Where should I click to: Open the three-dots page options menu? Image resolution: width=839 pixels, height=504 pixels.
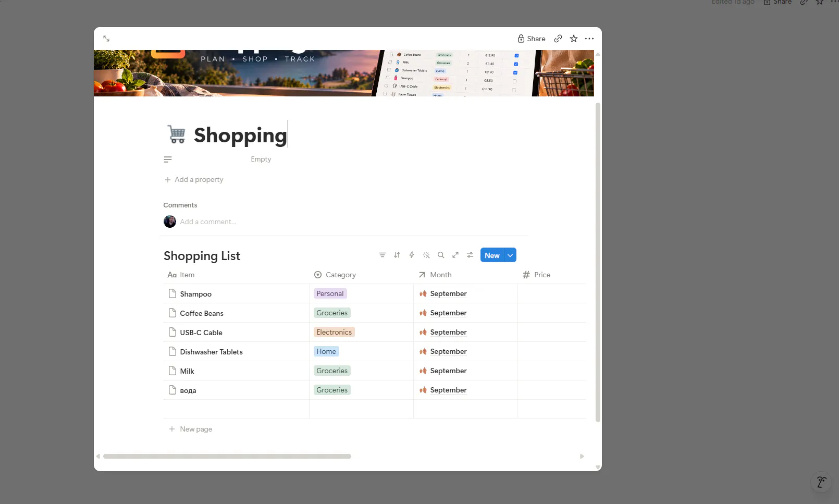pyautogui.click(x=589, y=39)
